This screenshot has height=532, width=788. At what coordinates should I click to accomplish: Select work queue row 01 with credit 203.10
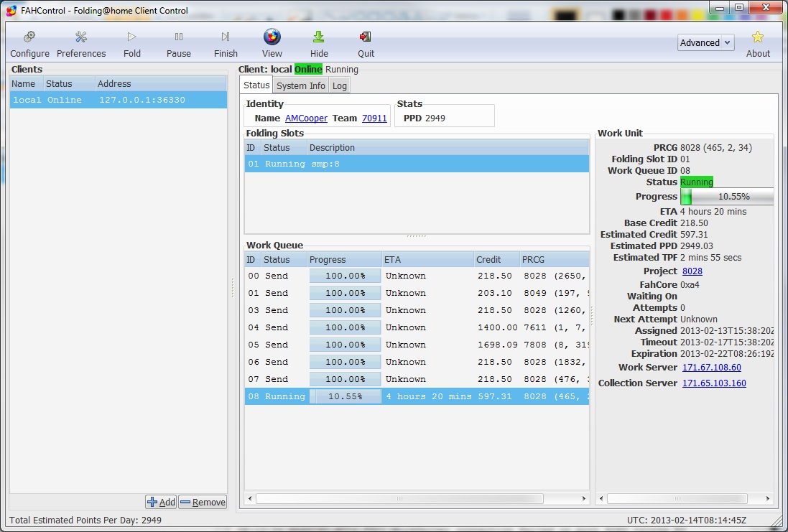pyautogui.click(x=417, y=293)
